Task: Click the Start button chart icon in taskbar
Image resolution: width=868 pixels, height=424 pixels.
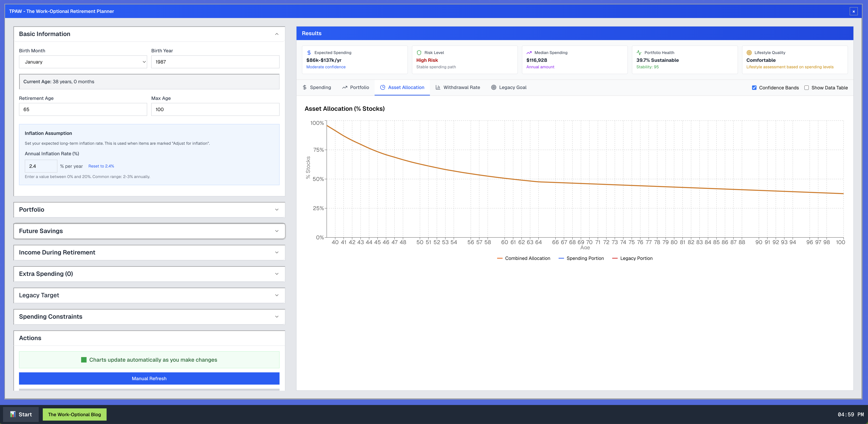Action: pyautogui.click(x=13, y=414)
